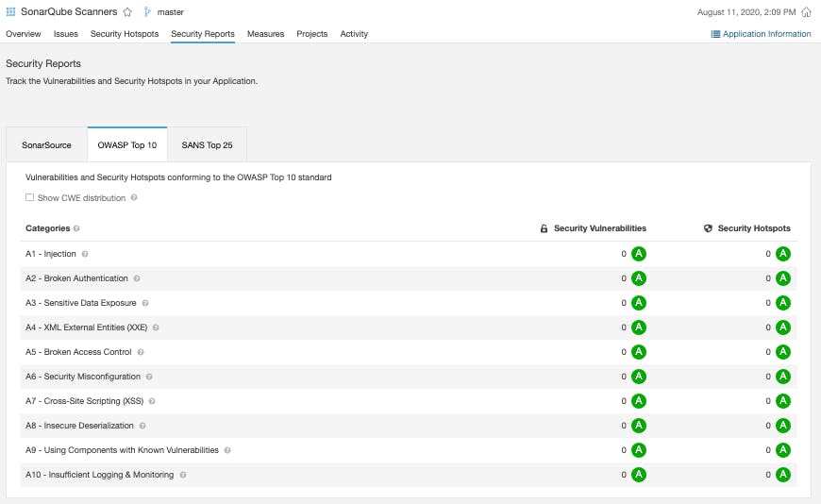
Task: Open the Measures menu item
Action: (x=265, y=34)
